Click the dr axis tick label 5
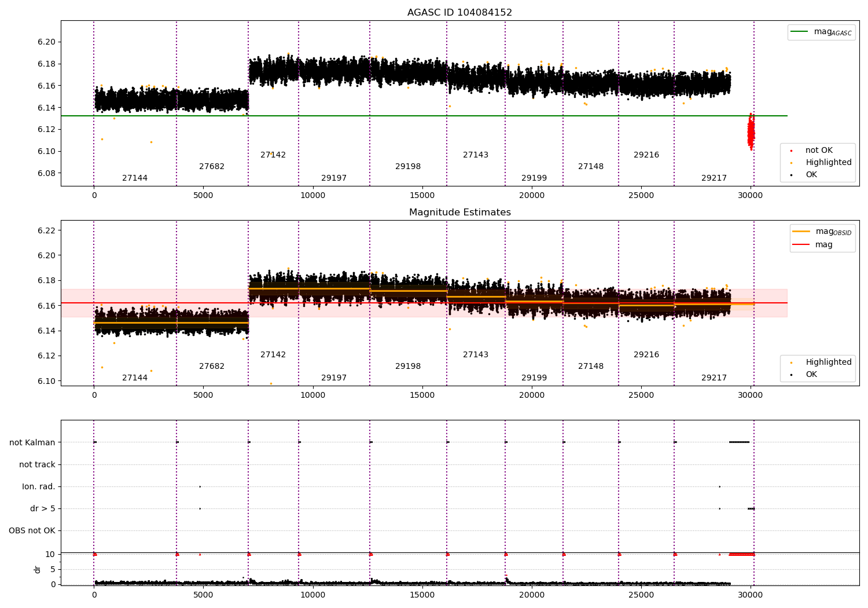The width and height of the screenshot is (868, 608). (x=53, y=570)
